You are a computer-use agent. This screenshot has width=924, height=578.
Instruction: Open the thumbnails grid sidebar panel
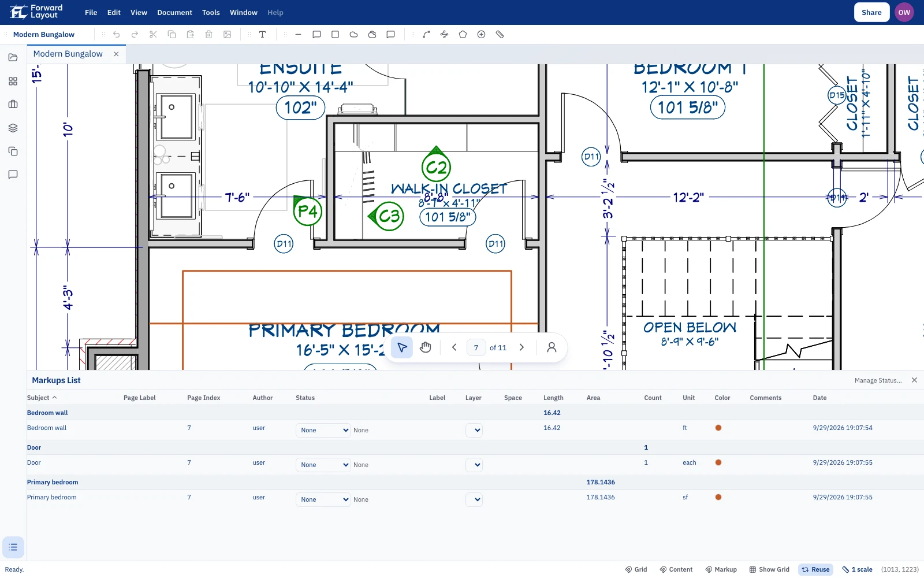(13, 81)
